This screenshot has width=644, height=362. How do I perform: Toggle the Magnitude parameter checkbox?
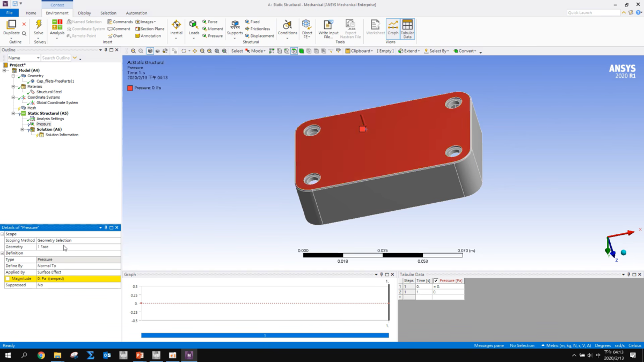(x=8, y=279)
